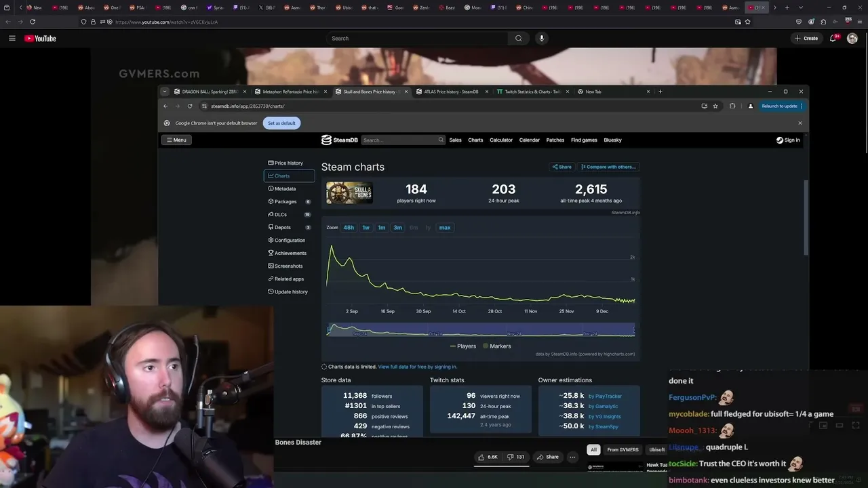Click Relaunch to update button
Viewport: 868px width, 488px height.
782,106
